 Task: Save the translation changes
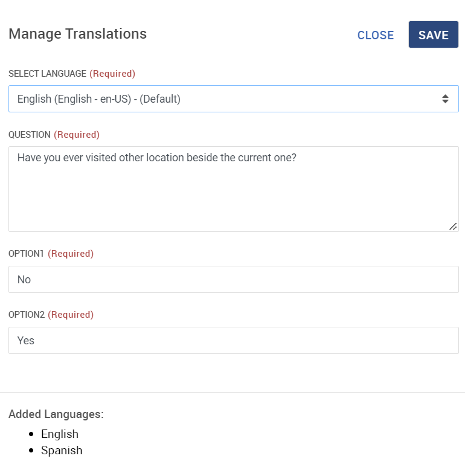[433, 34]
